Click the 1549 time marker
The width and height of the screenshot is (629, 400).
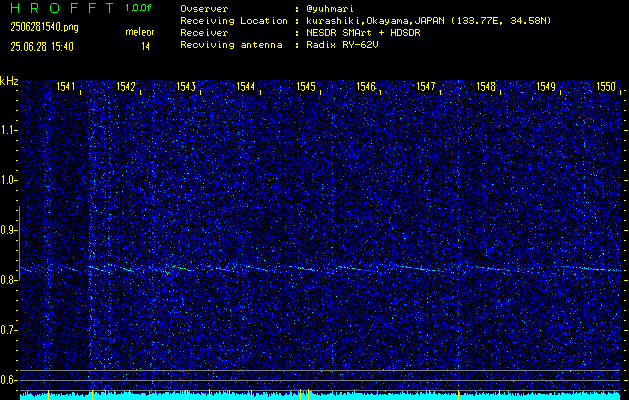pyautogui.click(x=546, y=87)
